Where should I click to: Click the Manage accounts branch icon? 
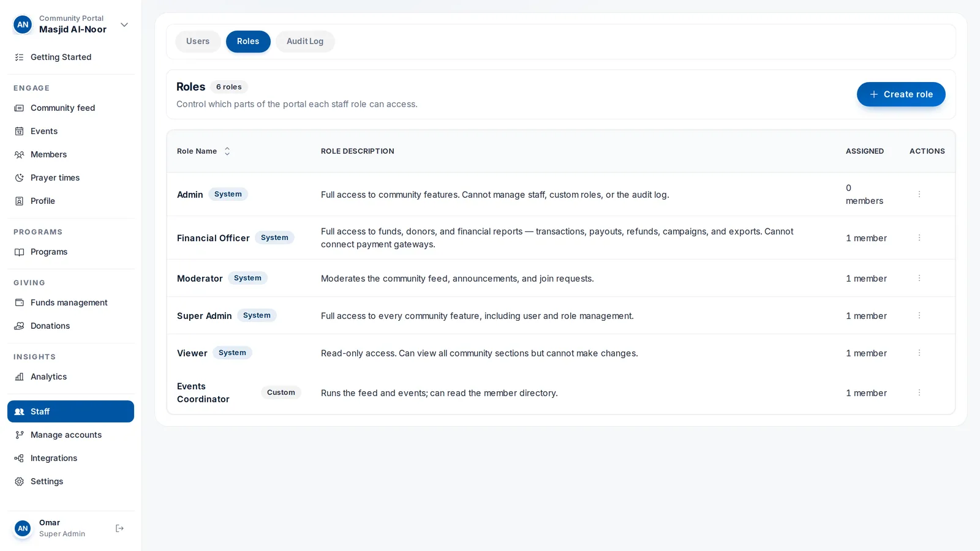pos(19,435)
